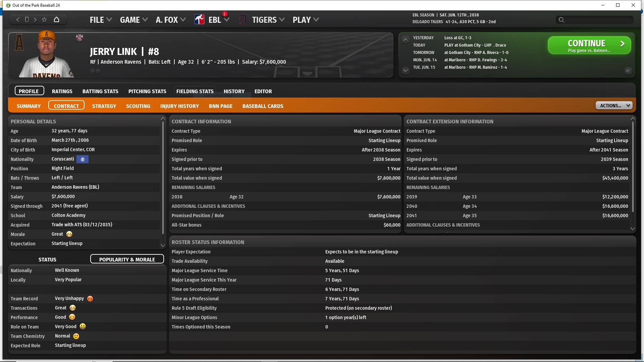Switch to the Injury History subtab
Viewport: 644px width, 362px height.
[x=179, y=106]
